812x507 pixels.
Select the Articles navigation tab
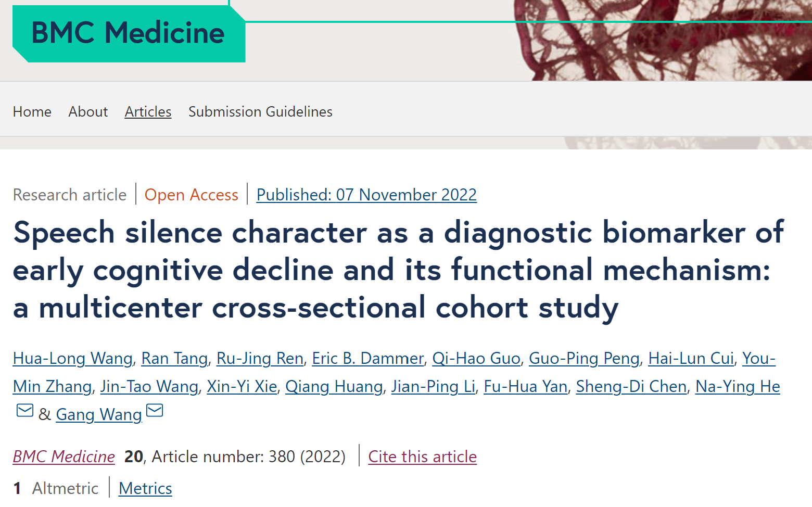pos(148,112)
